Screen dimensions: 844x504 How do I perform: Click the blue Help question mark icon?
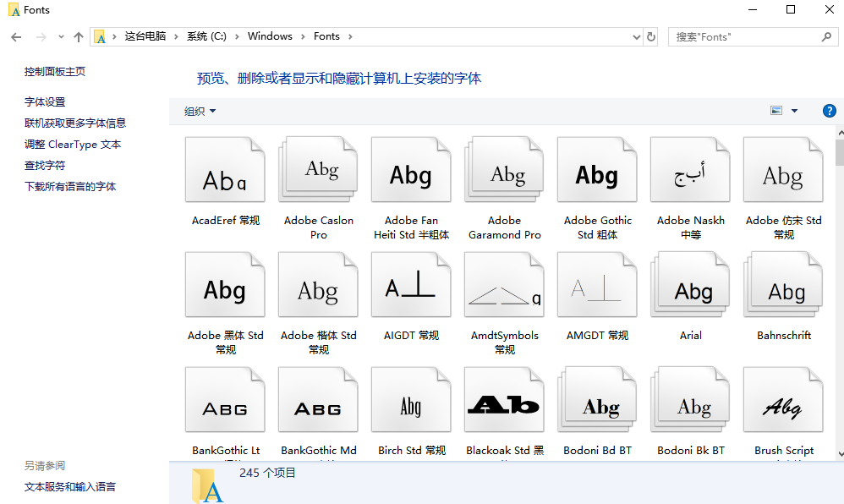829,110
